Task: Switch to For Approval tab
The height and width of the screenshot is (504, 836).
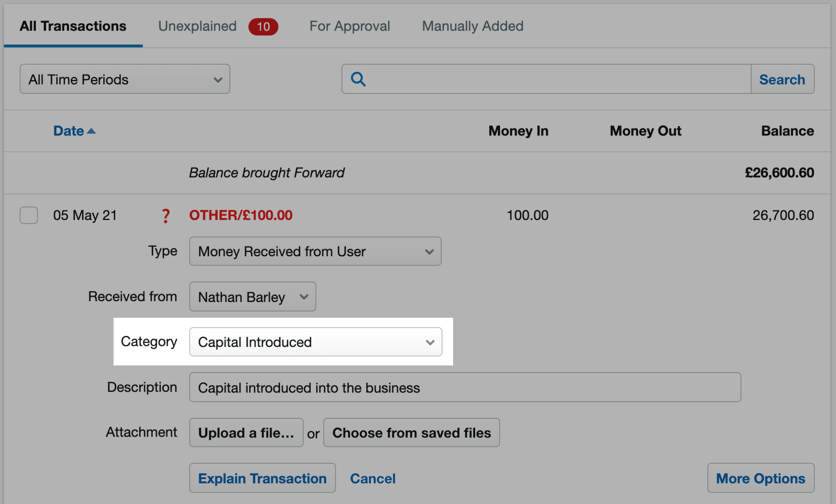Action: tap(350, 26)
